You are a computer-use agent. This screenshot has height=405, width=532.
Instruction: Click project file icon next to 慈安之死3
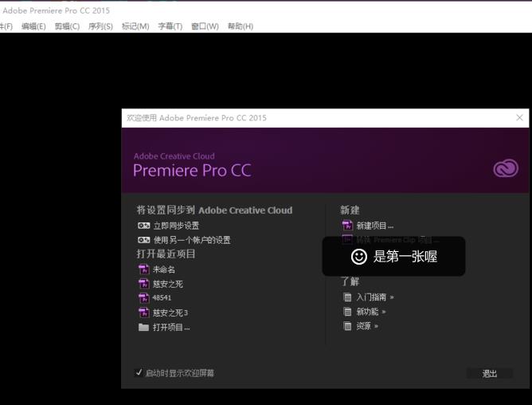tap(144, 313)
